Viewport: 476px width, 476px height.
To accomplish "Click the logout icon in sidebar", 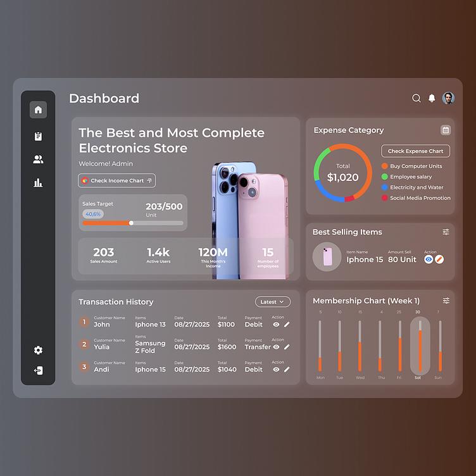I will [x=38, y=370].
